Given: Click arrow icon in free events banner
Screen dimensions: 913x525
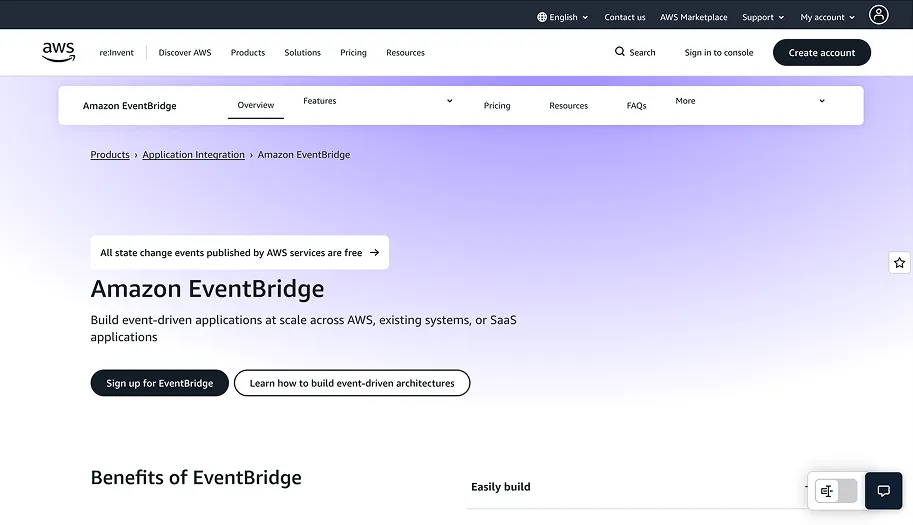Looking at the screenshot, I should 374,253.
